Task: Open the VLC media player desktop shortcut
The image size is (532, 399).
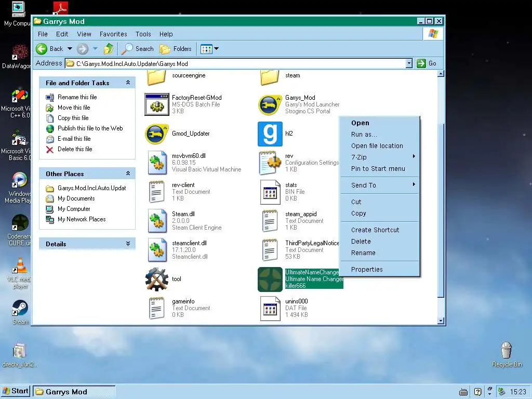Action: [x=20, y=273]
